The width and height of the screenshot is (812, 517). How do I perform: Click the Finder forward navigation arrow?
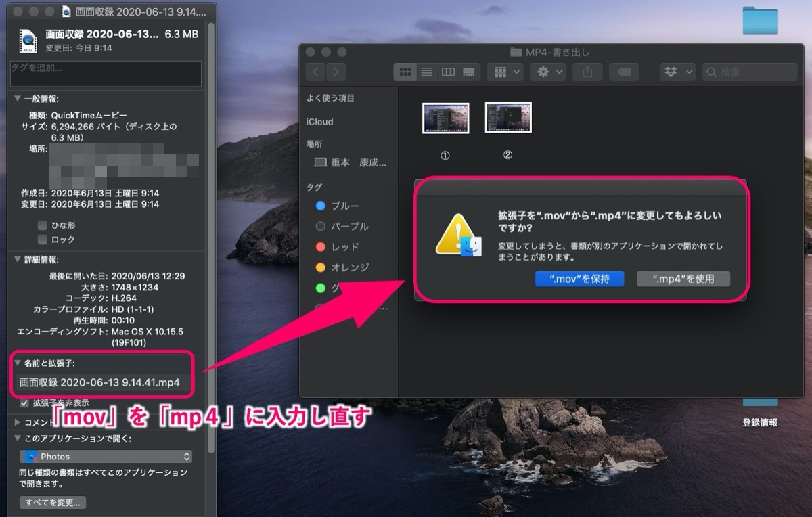click(x=336, y=72)
